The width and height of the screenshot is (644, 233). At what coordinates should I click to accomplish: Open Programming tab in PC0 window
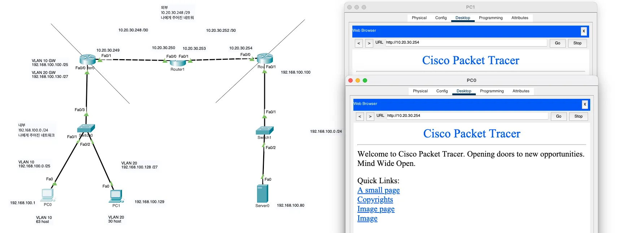click(492, 91)
